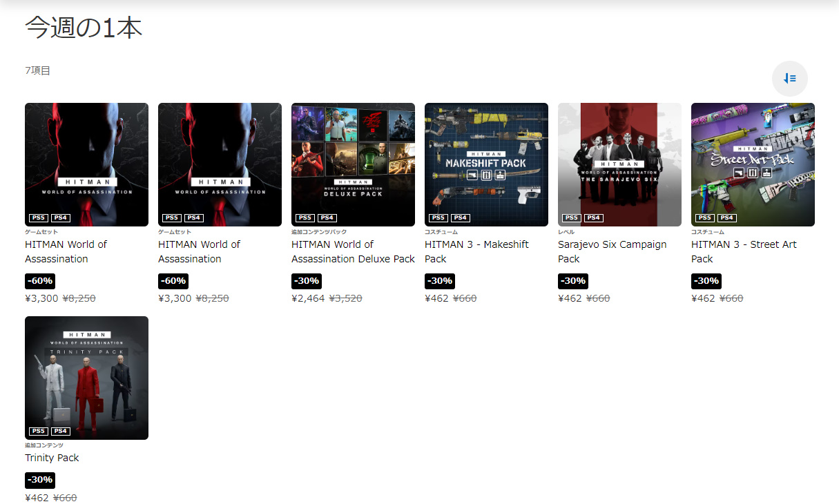Screen dimensions: 839x504
Task: Click the ¥462 price of Street Art Pack
Action: click(703, 298)
